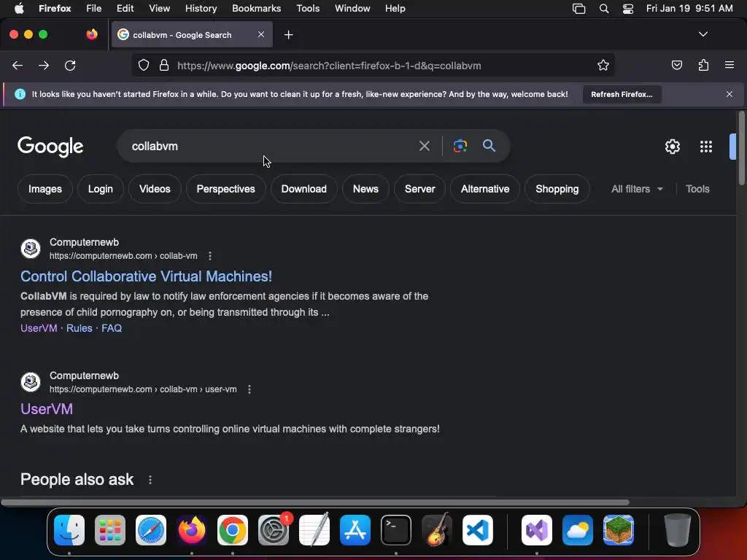Open App Store from the Dock
This screenshot has height=560, width=747.
pos(355,530)
